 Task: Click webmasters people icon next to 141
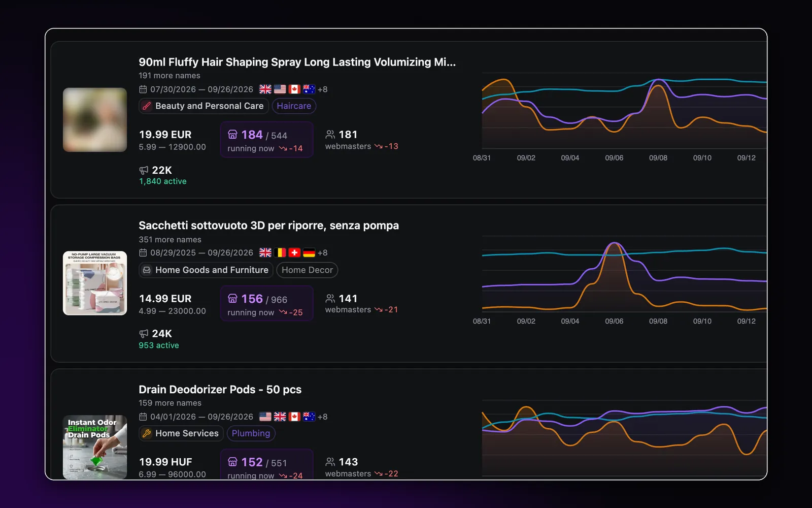coord(330,299)
